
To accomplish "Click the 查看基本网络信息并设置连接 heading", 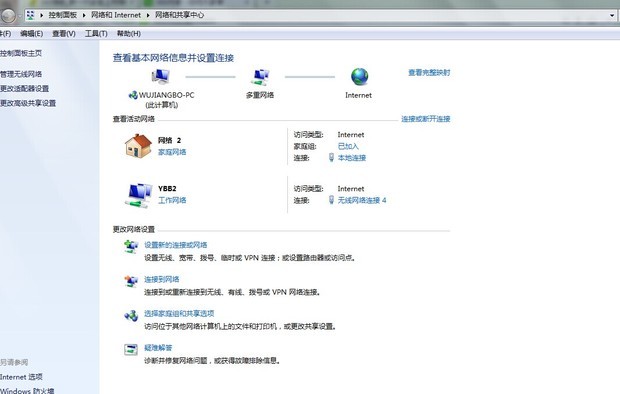I will coord(173,58).
